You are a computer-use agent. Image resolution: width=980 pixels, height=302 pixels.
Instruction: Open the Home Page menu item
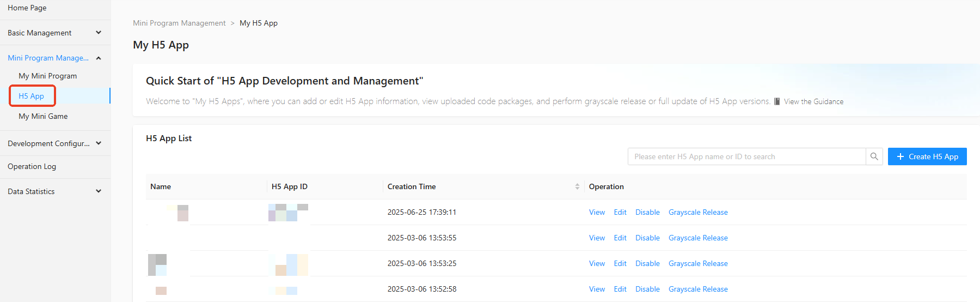click(27, 8)
